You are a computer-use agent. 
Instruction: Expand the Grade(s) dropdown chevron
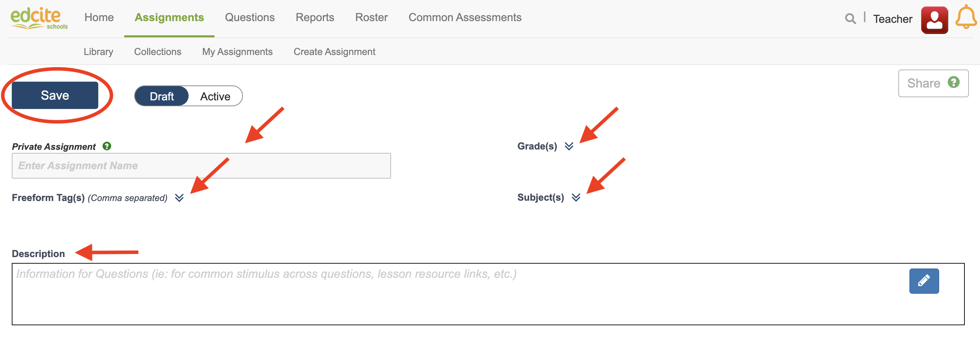pos(569,146)
